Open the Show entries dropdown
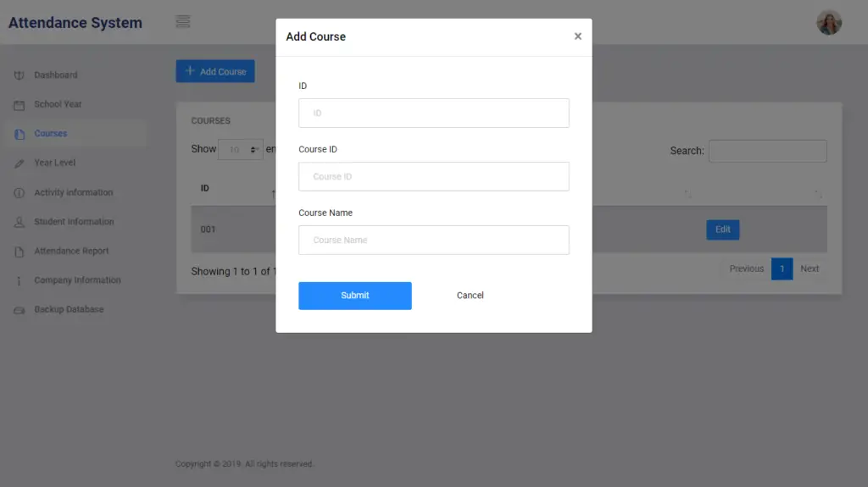868x487 pixels. pos(240,149)
